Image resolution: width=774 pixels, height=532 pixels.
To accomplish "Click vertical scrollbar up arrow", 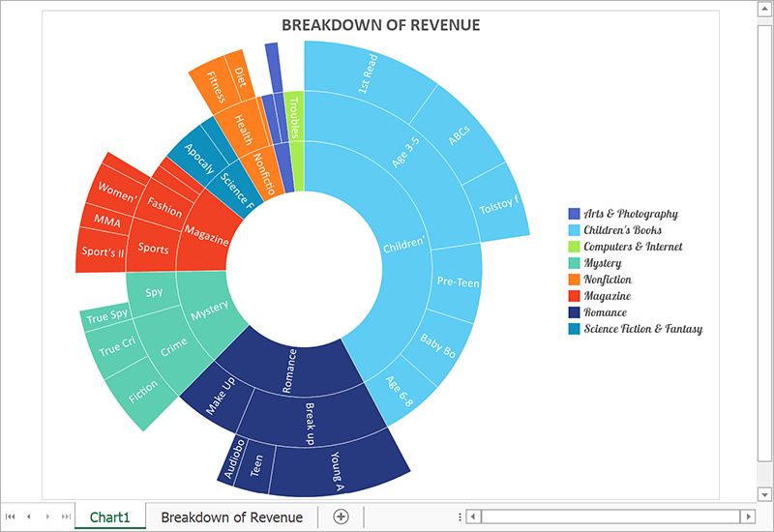I will tap(764, 10).
